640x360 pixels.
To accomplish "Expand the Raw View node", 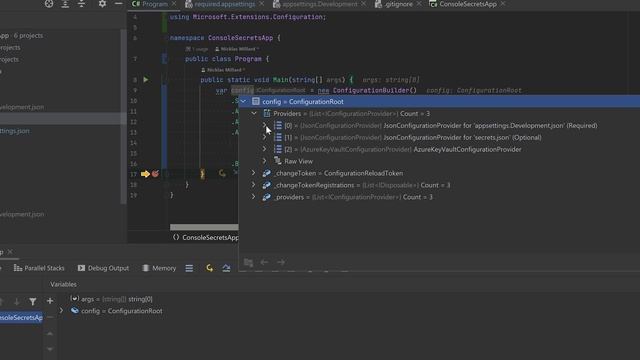I will pyautogui.click(x=264, y=161).
